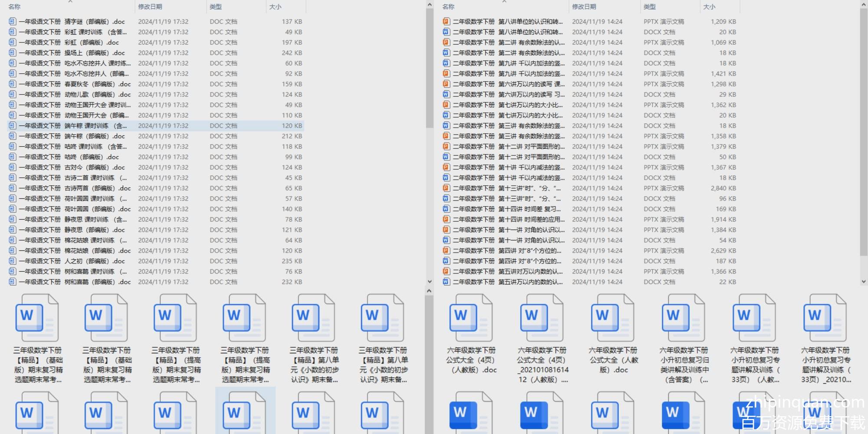Click the PowerPoint icon of the 2,840 KB file

(x=446, y=188)
